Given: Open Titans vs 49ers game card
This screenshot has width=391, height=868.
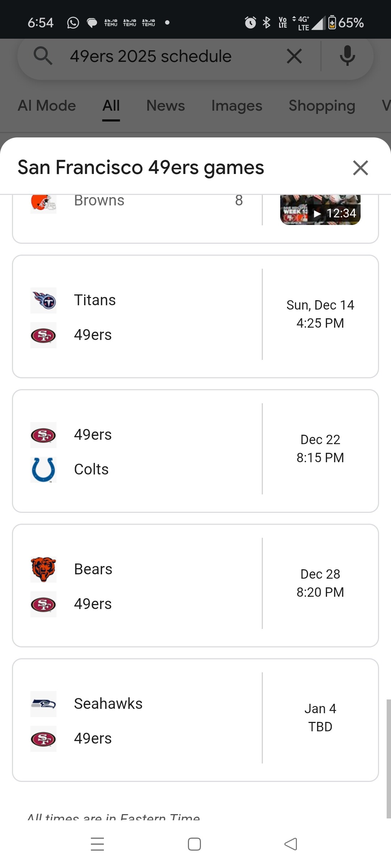Looking at the screenshot, I should [195, 316].
